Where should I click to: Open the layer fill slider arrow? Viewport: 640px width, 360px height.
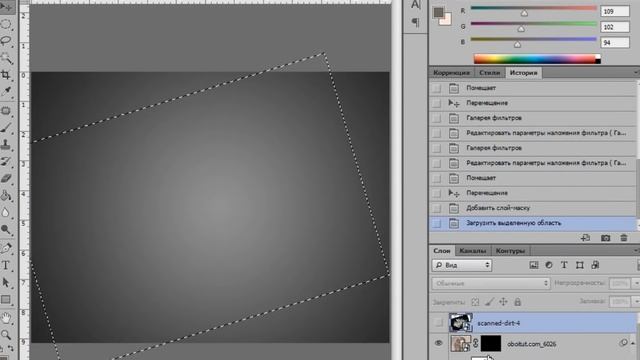pos(636,302)
